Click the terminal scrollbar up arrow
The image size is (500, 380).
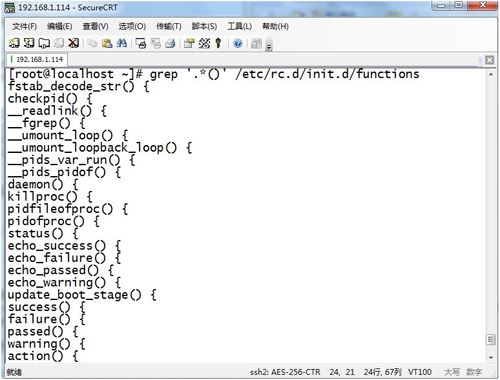click(491, 75)
